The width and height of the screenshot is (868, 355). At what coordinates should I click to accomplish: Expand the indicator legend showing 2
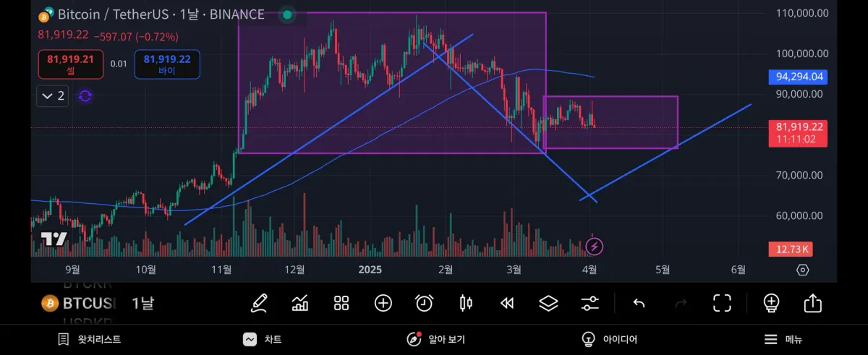click(x=53, y=95)
